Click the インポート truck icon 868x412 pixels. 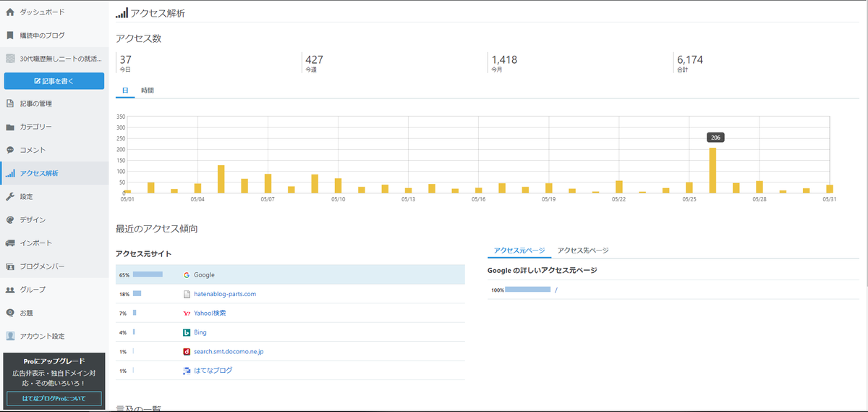coord(10,243)
